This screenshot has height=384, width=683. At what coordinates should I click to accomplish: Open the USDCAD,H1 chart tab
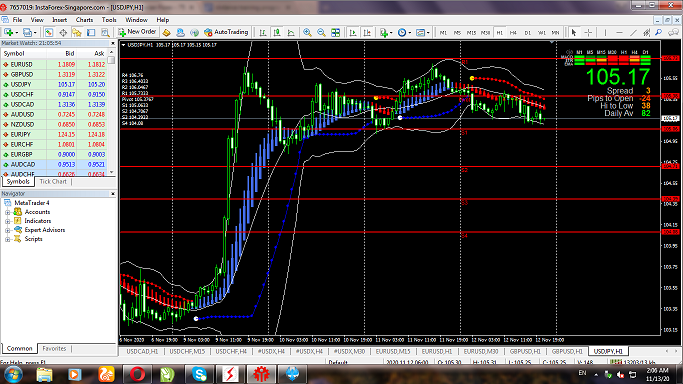tap(142, 351)
